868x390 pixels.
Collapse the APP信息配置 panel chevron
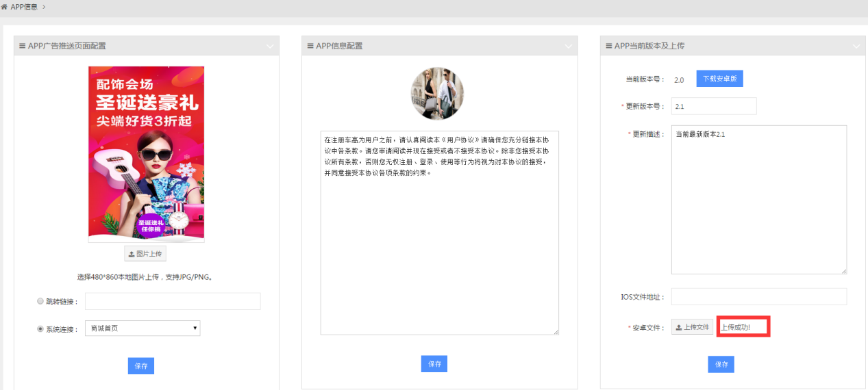pyautogui.click(x=569, y=47)
